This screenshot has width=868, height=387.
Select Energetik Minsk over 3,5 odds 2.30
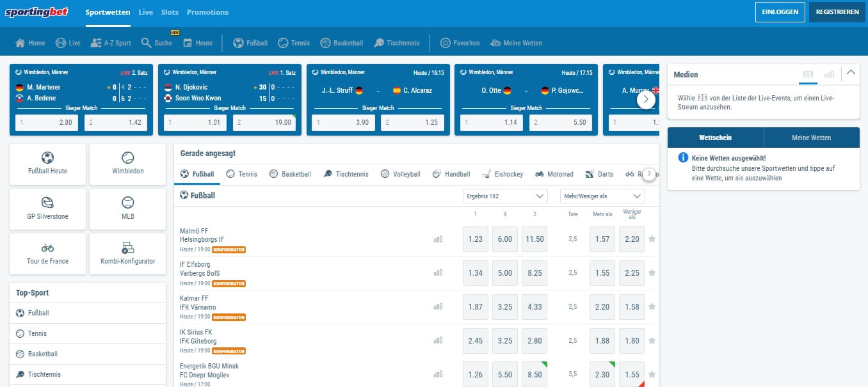[x=602, y=375]
